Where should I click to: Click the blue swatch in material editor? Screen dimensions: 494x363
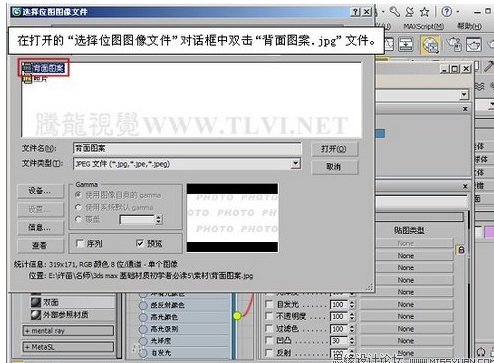[380, 134]
